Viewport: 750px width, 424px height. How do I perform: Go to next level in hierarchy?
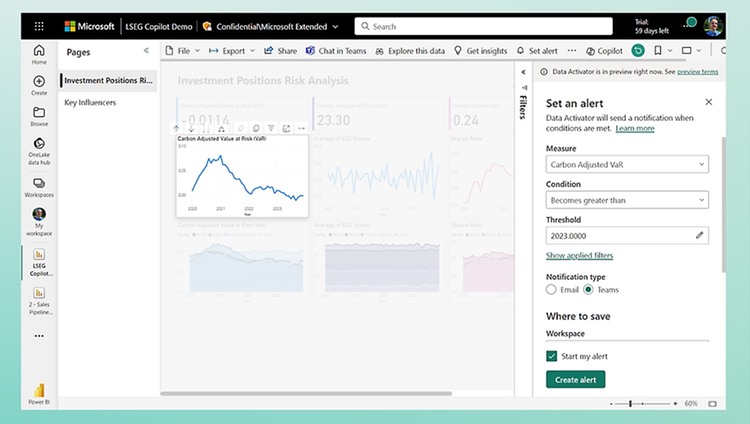click(x=206, y=128)
